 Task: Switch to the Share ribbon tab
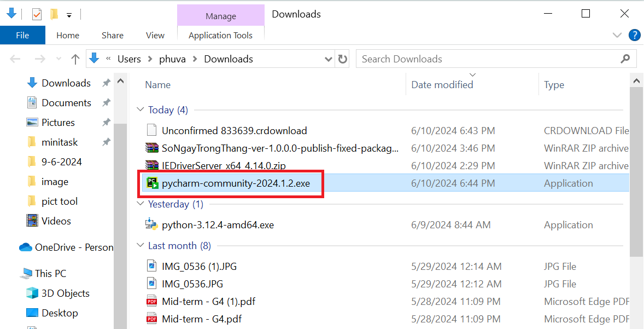click(112, 35)
